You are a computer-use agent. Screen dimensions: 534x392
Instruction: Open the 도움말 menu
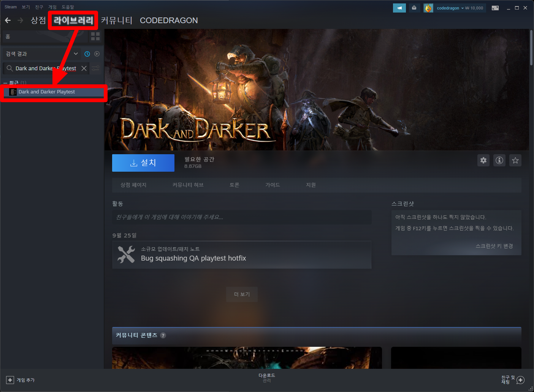pos(68,7)
